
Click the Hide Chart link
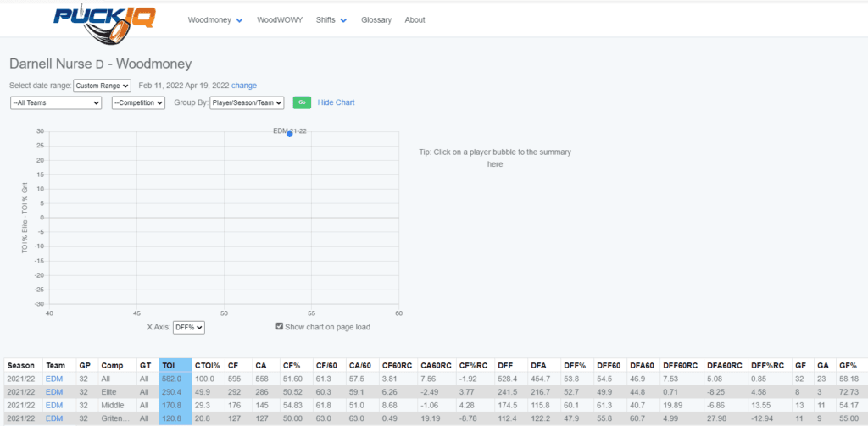pos(337,102)
